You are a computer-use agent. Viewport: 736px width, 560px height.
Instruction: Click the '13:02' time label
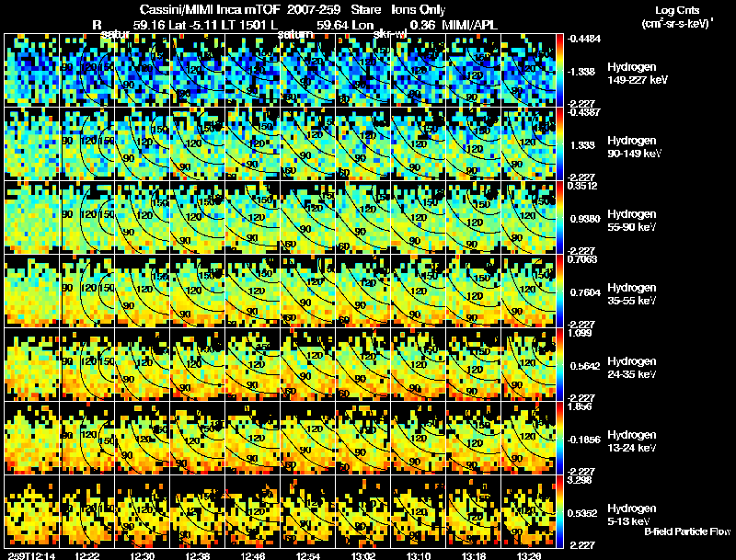tap(363, 556)
